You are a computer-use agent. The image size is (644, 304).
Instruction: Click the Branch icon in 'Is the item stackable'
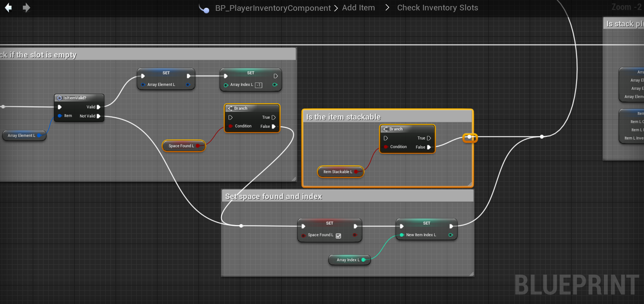pos(385,129)
